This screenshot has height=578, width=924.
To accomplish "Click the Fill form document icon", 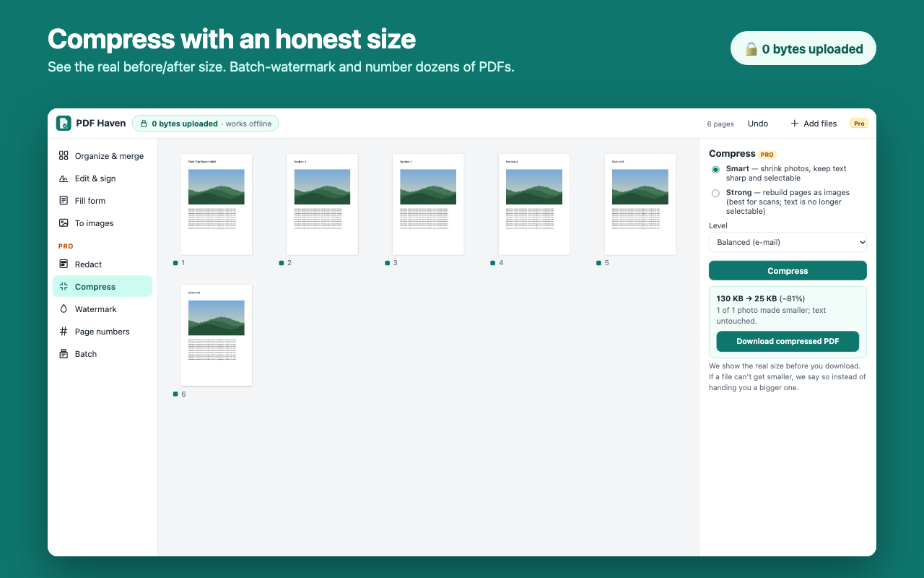I will tap(64, 201).
